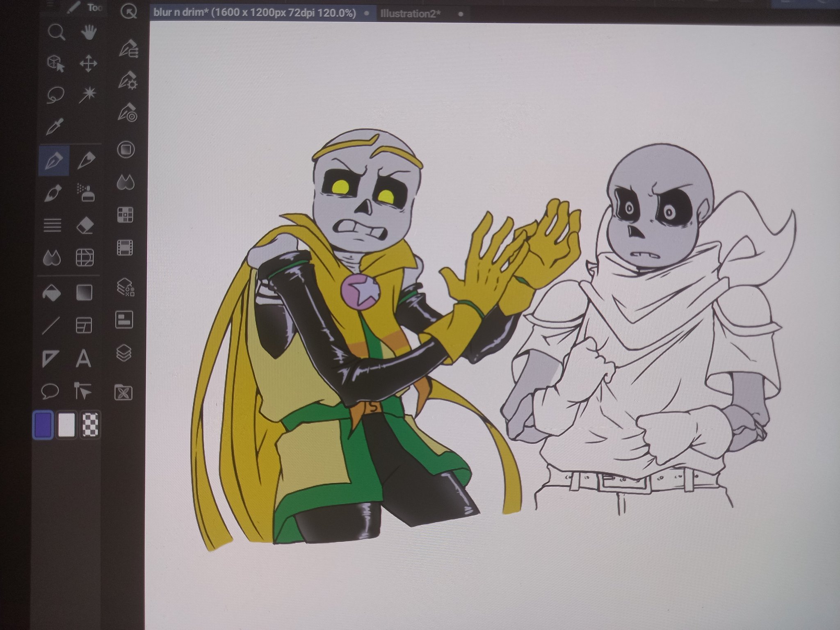Screen dimensions: 840x630
Task: Select the Ruler triangle tool
Action: (51, 359)
